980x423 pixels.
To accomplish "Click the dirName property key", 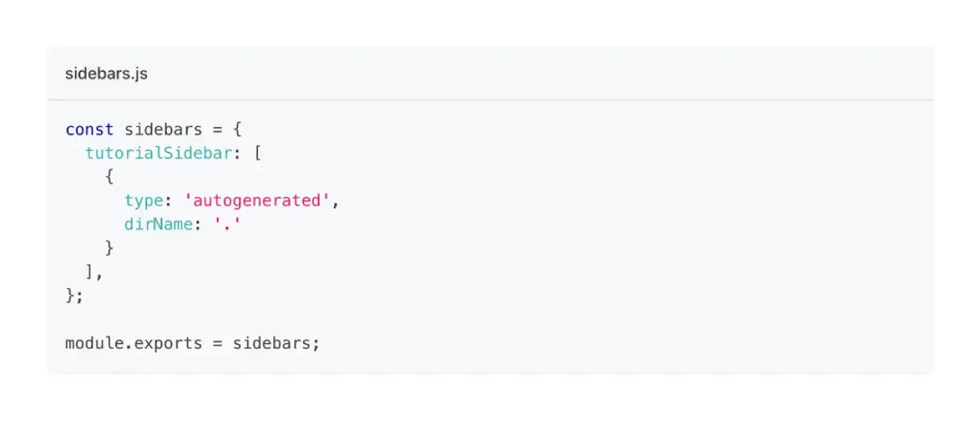I will tap(158, 225).
